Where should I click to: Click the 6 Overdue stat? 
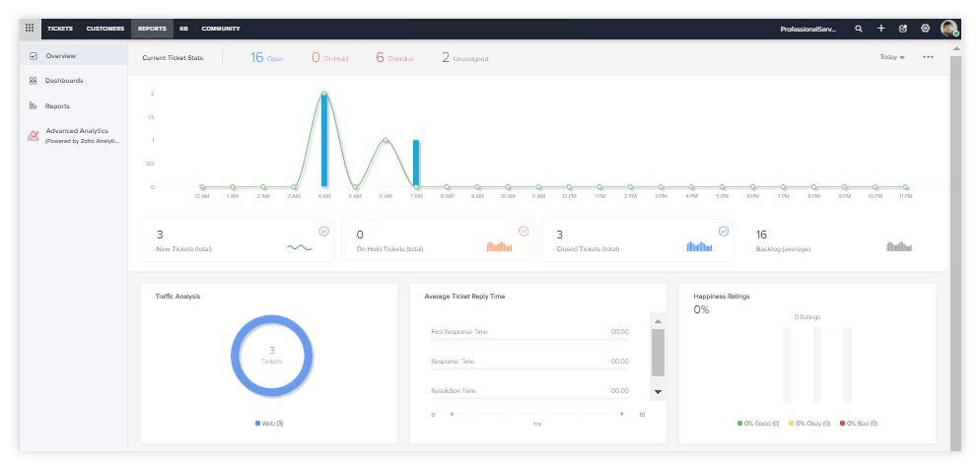[394, 57]
